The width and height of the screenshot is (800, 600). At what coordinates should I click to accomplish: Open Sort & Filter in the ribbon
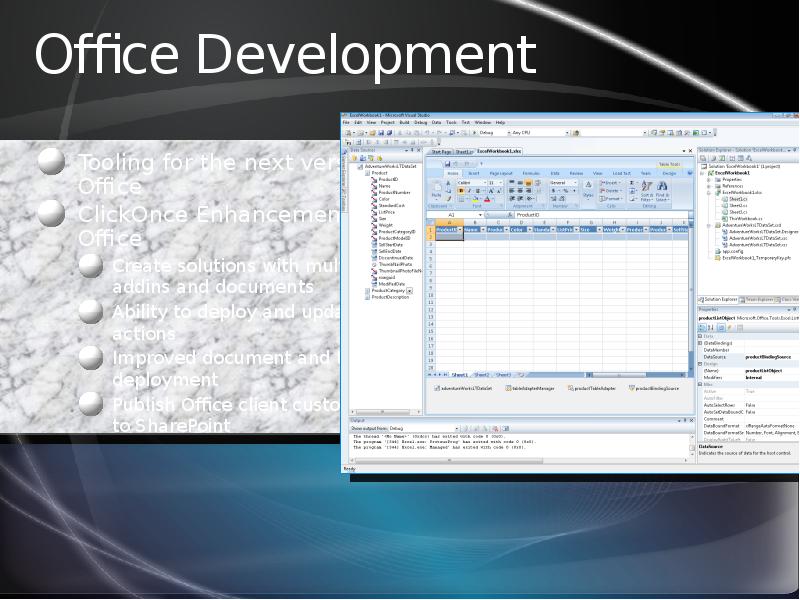tap(646, 192)
